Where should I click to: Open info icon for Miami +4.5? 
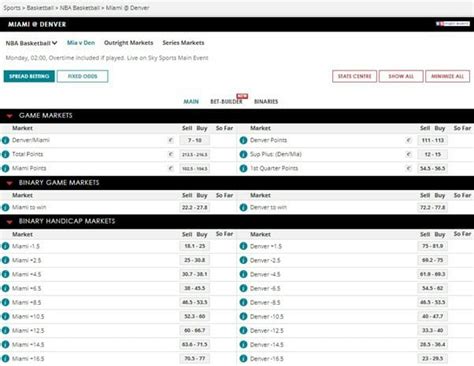[5, 274]
